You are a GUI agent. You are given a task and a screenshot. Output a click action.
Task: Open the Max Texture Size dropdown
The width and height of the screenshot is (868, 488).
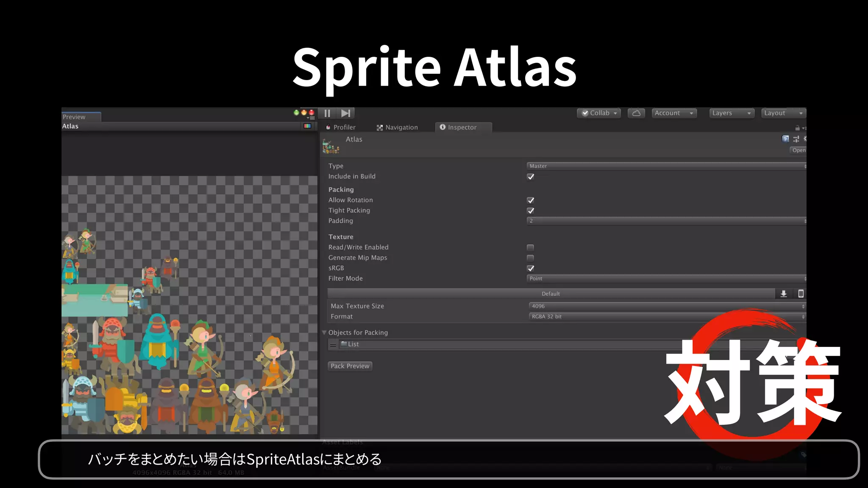click(x=667, y=306)
